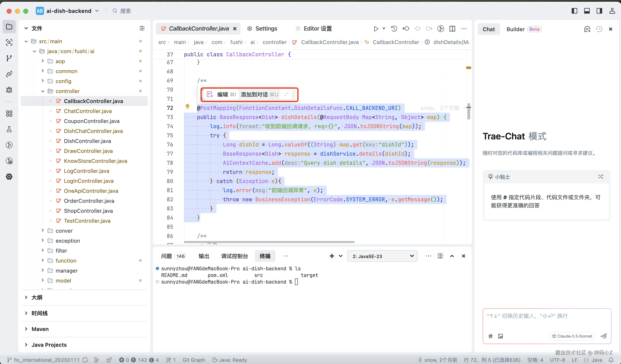Screen dimensions: 621x364
Task: Open the Run and Debug sidebar icon
Action: [x=9, y=90]
